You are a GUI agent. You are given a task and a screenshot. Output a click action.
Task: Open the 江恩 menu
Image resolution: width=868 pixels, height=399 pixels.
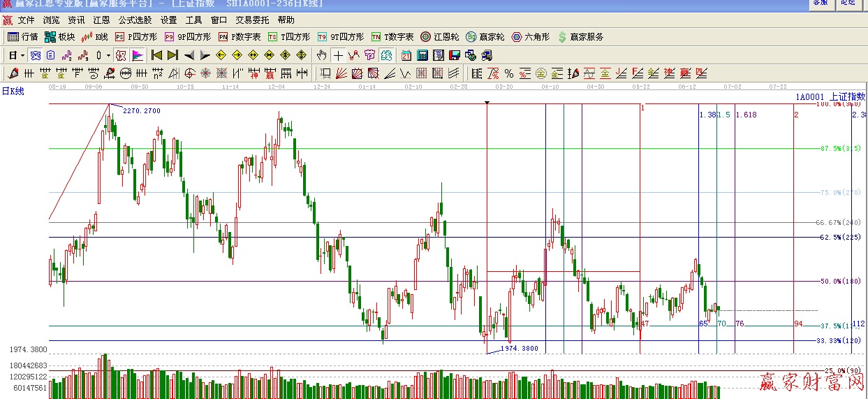101,20
